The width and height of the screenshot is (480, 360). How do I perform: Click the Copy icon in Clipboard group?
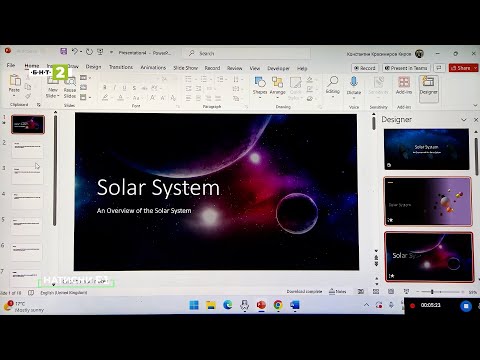(28, 87)
